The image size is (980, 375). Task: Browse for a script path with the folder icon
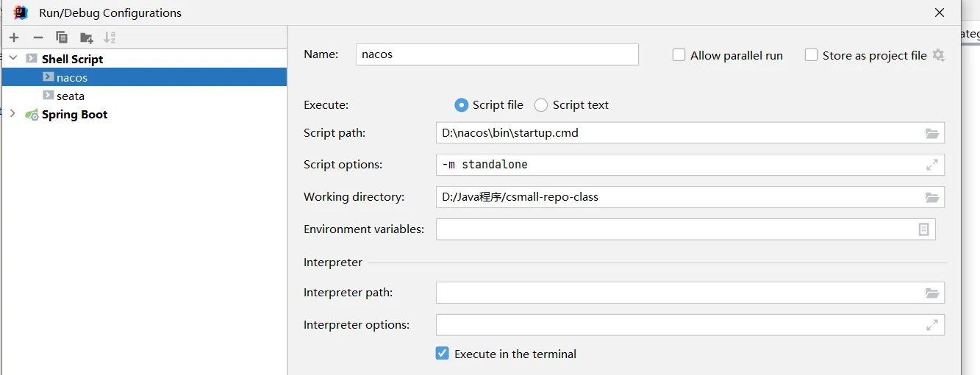pyautogui.click(x=932, y=133)
